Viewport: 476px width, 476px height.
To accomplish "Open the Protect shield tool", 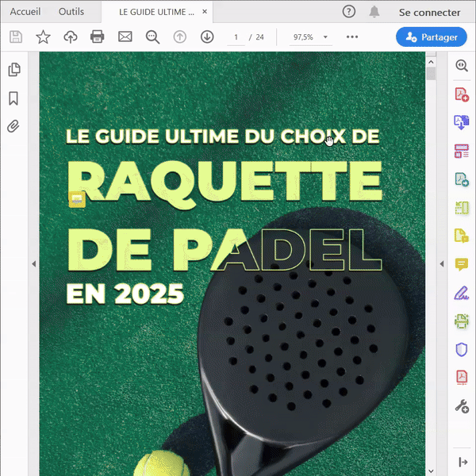I will pos(462,349).
